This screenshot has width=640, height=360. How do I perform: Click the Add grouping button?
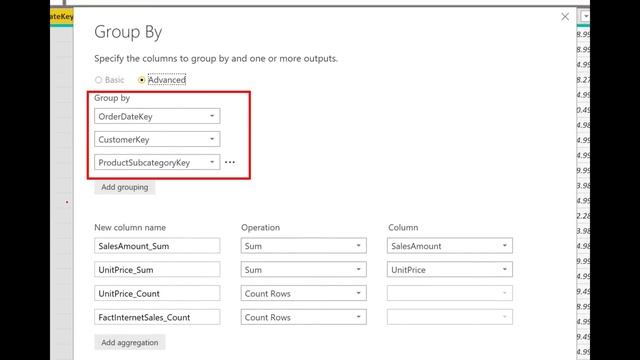pyautogui.click(x=124, y=187)
